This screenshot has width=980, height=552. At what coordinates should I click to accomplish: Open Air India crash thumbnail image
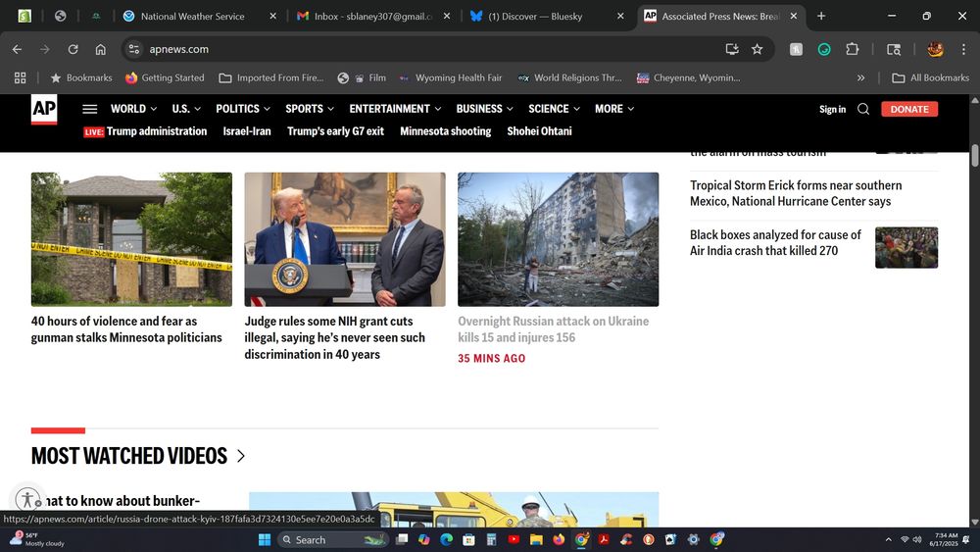pos(906,247)
